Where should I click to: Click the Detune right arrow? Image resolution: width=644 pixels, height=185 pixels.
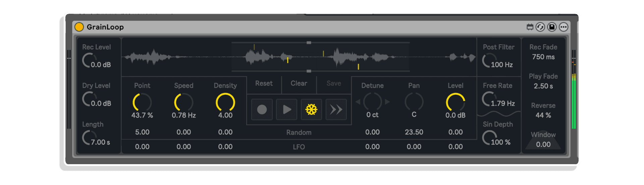click(387, 102)
